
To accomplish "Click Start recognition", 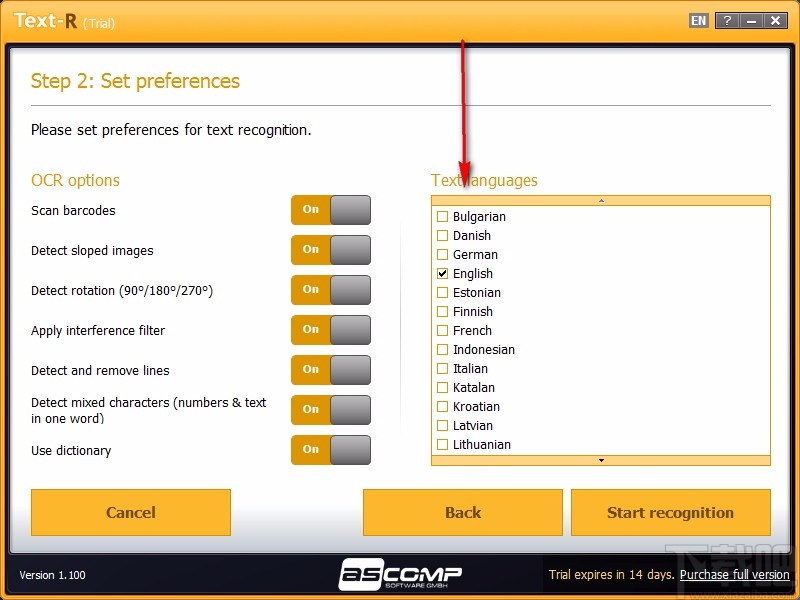I will 670,512.
